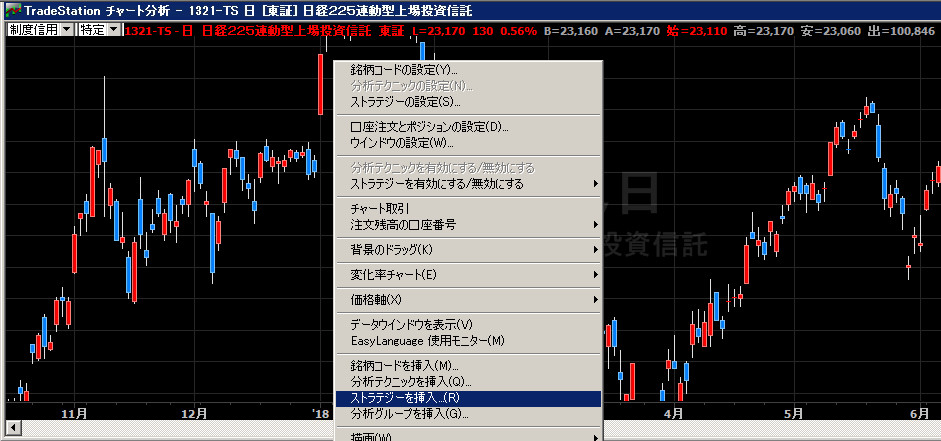The height and width of the screenshot is (441, 941).
Task: Click 日経225連動型上場投資信託 name in status line
Action: point(287,31)
